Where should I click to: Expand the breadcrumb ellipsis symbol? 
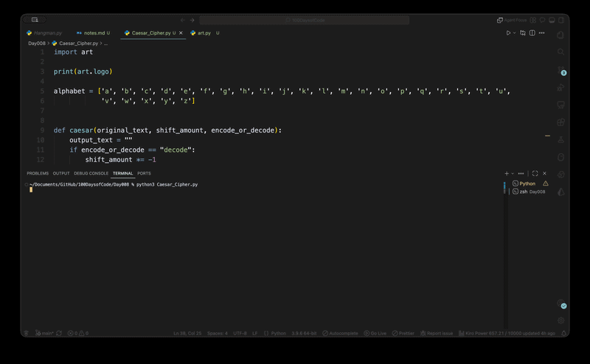pos(105,43)
